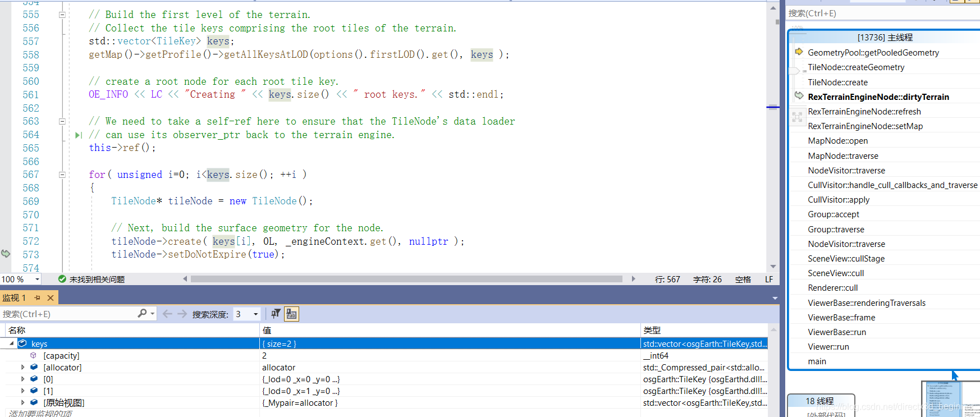
Task: Close the 监视 1 watch tab
Action: 51,297
